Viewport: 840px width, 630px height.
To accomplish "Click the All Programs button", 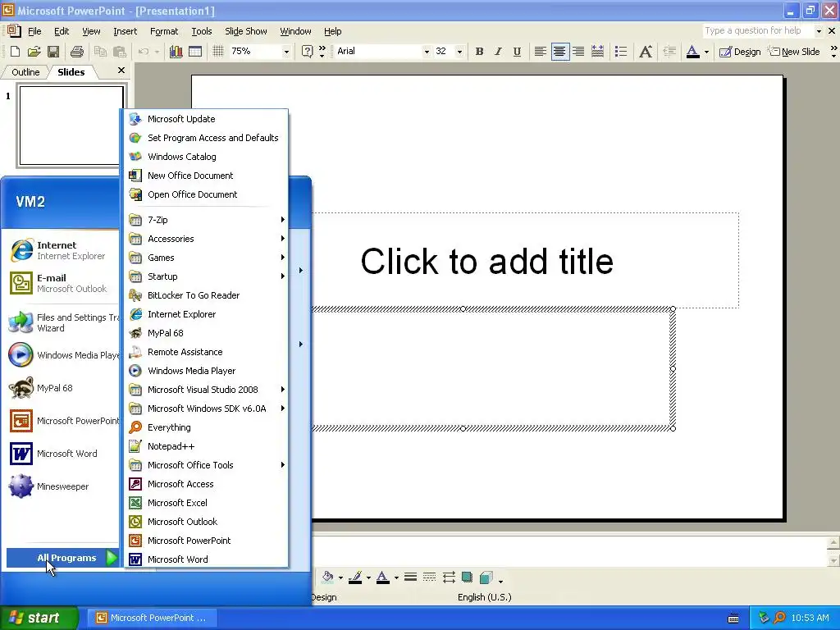I will 62,558.
